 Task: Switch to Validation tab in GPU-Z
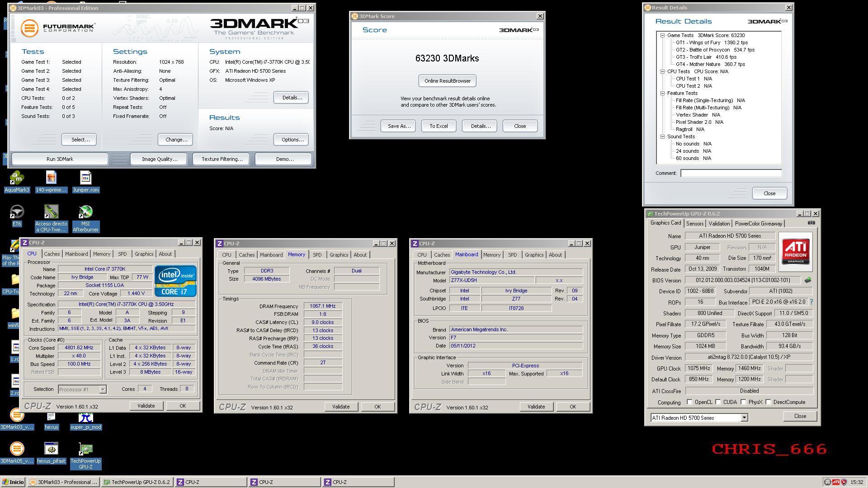719,224
